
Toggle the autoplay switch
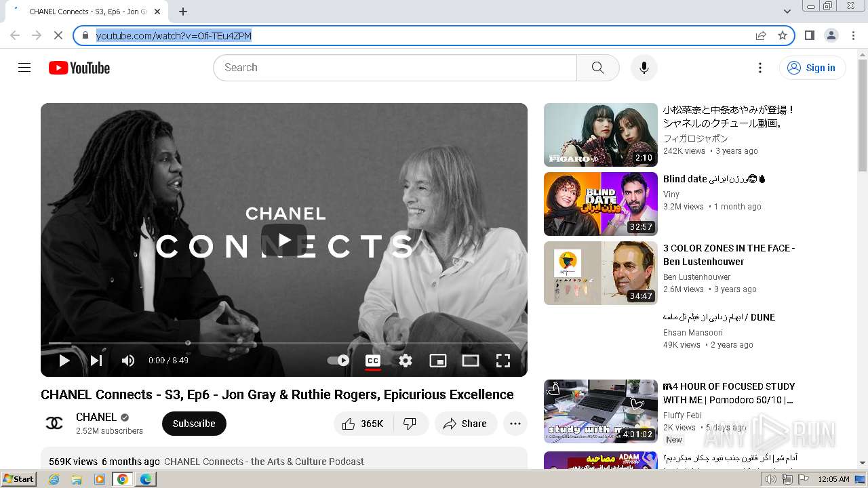[x=338, y=361]
